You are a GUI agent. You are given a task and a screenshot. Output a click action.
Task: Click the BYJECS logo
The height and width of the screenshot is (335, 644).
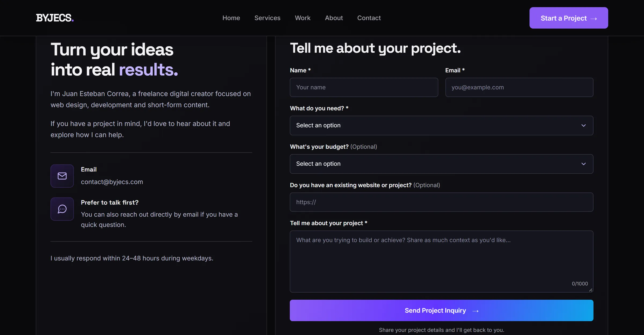[x=55, y=18]
